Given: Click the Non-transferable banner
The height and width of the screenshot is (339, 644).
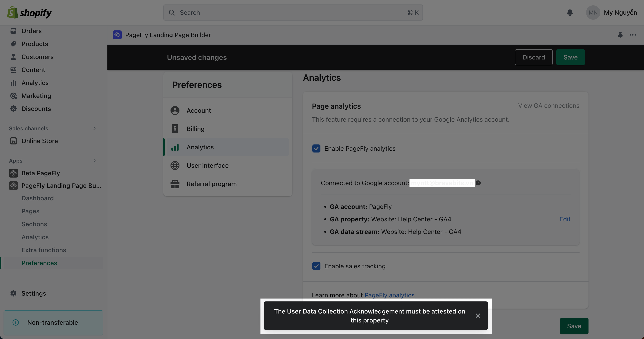Looking at the screenshot, I should coord(53,323).
